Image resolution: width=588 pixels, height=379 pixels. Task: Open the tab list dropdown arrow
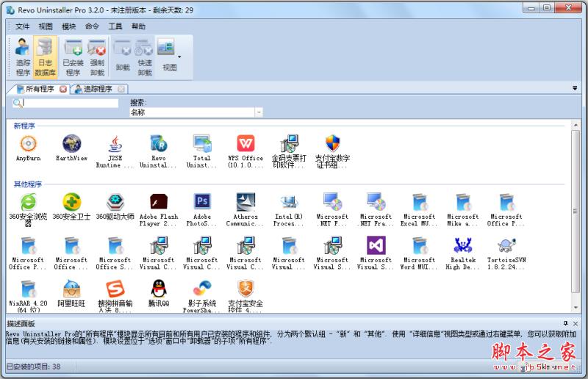point(575,88)
